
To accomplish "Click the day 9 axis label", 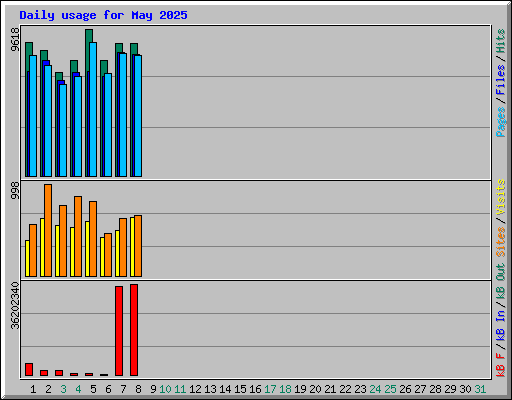I will pos(153,389).
